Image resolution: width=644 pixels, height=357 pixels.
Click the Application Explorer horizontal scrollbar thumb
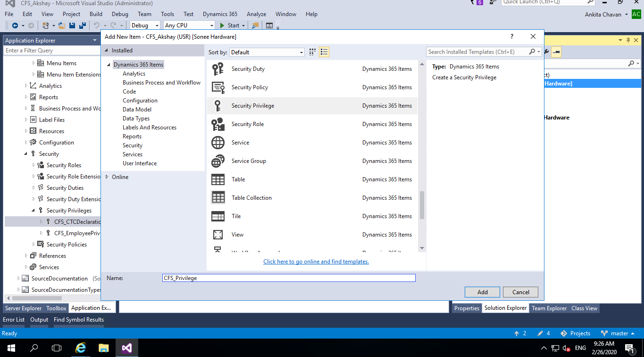click(x=37, y=298)
